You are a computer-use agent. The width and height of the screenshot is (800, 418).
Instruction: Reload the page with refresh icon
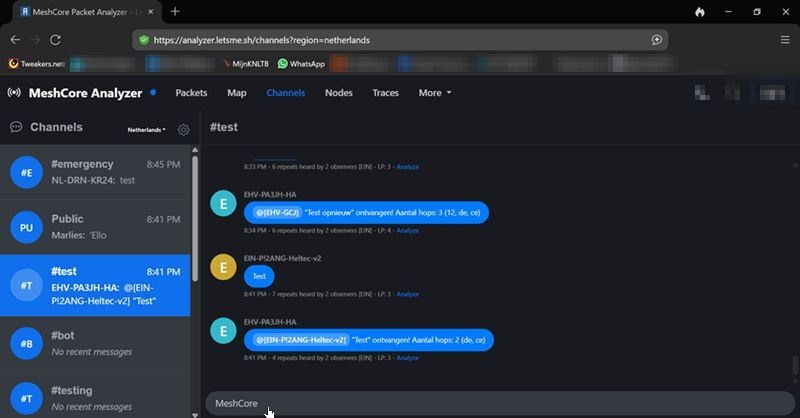tap(56, 40)
